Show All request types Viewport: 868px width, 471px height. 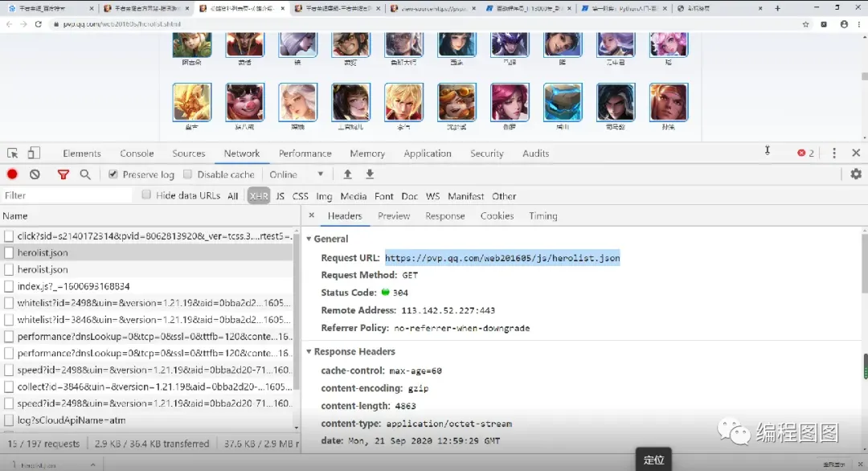(x=232, y=196)
